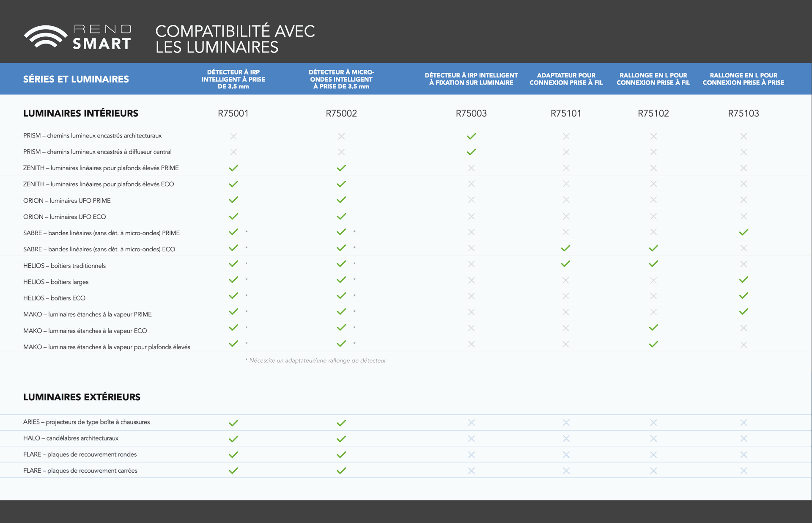Click 'HELIOS – boîtiers traditionnels' row label
The width and height of the screenshot is (812, 523).
pos(64,266)
